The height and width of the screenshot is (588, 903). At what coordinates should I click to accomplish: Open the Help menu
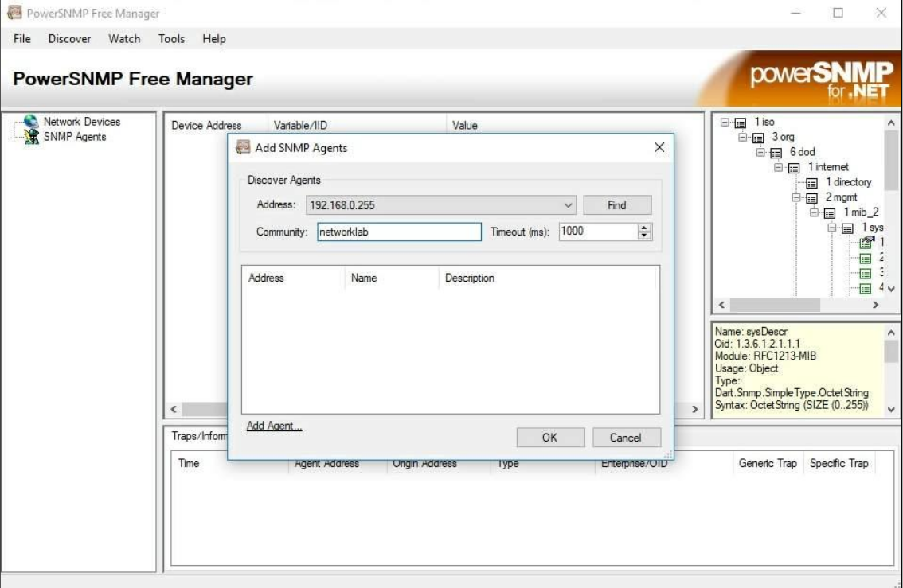(x=214, y=38)
